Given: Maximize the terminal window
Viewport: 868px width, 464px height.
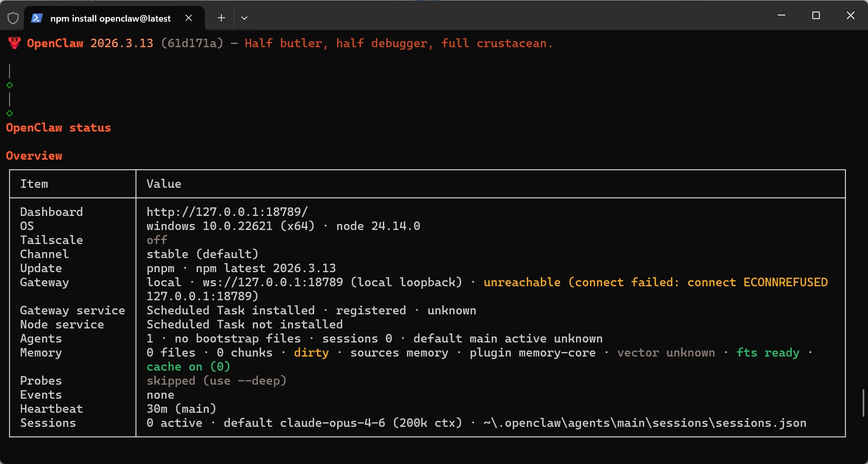Looking at the screenshot, I should point(816,16).
